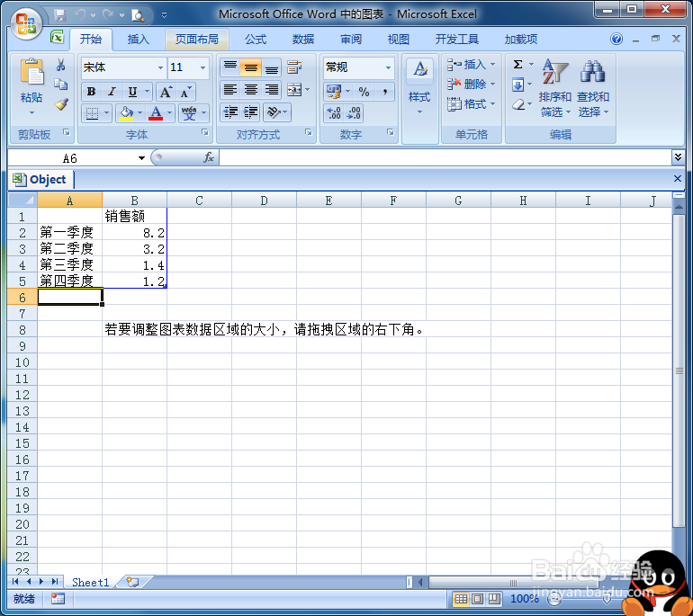The image size is (693, 616).
Task: Click the Select All corner button
Action: click(22, 200)
